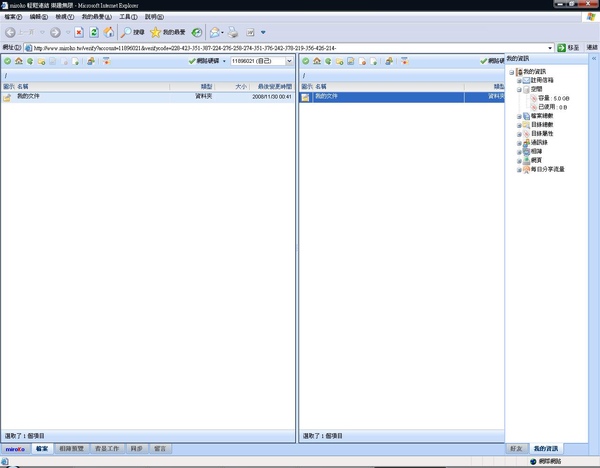Collapse the root 我的資訊 tree node
Viewport: 600px width, 468px height.
[512, 72]
